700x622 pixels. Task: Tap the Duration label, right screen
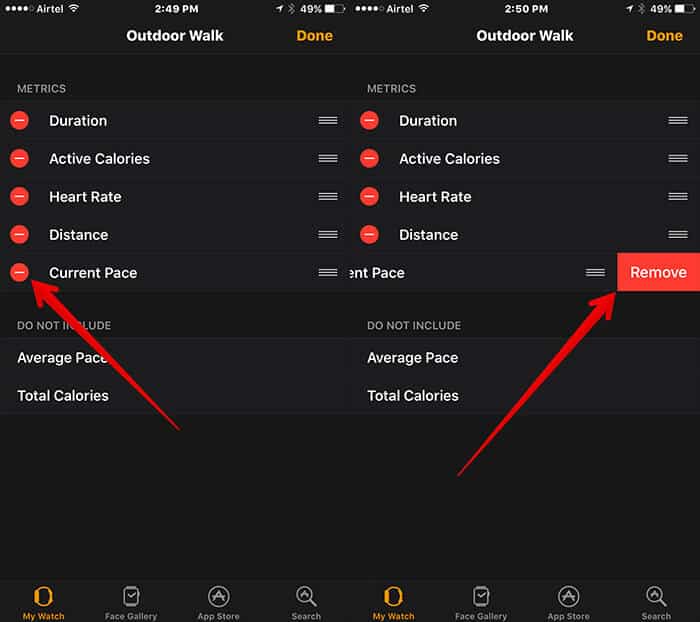click(428, 121)
